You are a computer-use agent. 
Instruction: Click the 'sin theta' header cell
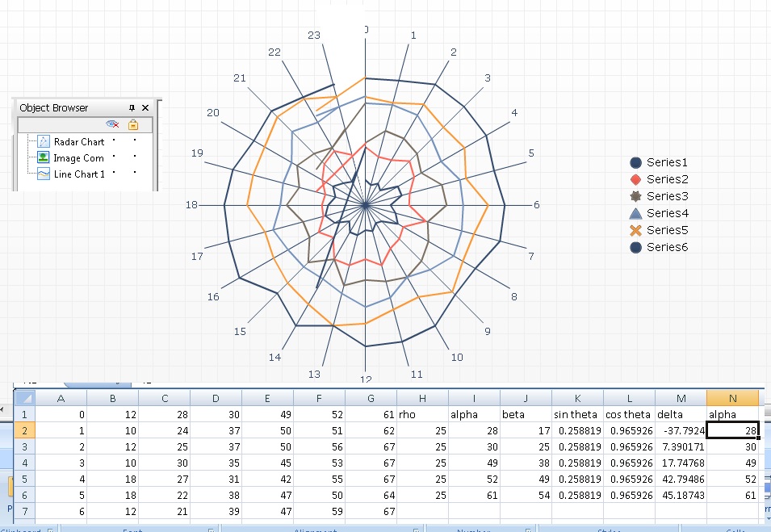[x=576, y=414]
